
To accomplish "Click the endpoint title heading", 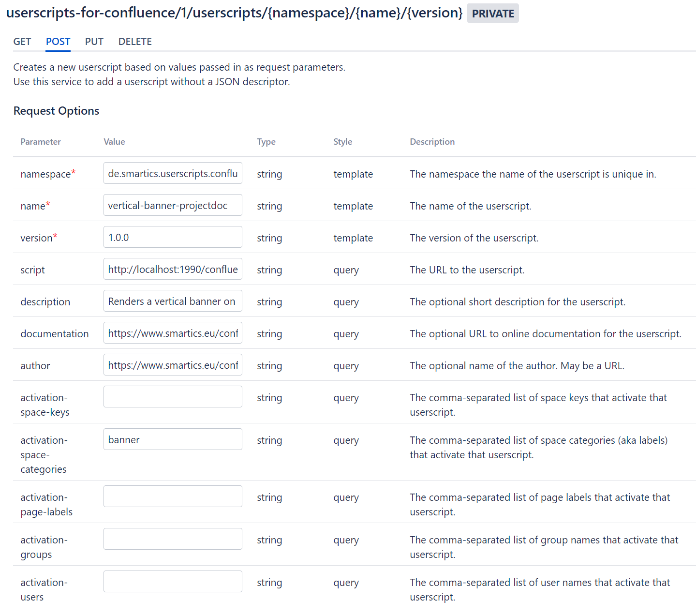I will (234, 13).
